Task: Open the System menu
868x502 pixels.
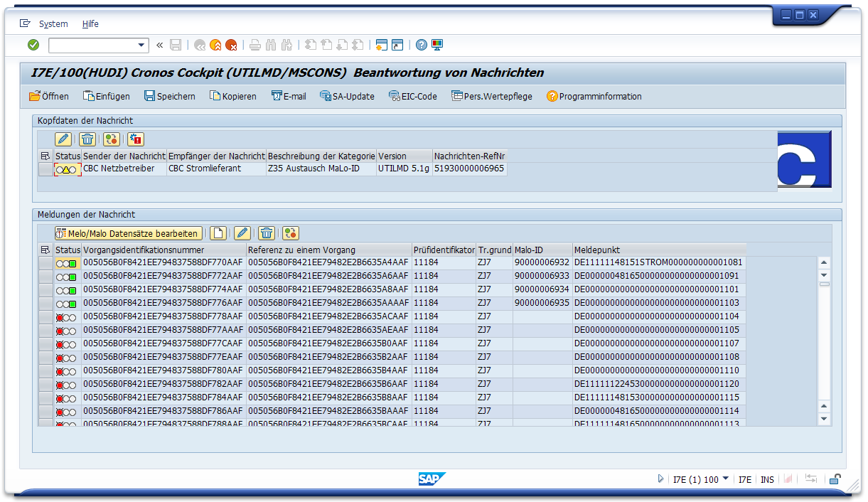Action: [53, 23]
